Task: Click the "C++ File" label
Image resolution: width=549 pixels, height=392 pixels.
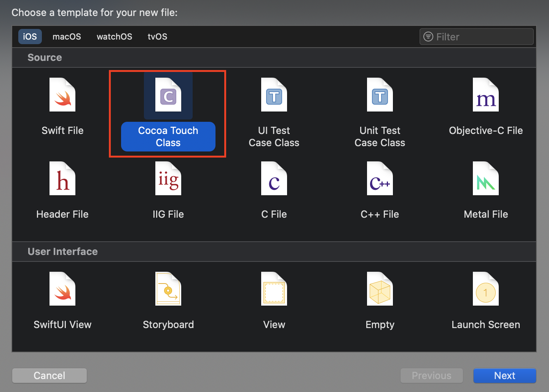Action: point(380,214)
